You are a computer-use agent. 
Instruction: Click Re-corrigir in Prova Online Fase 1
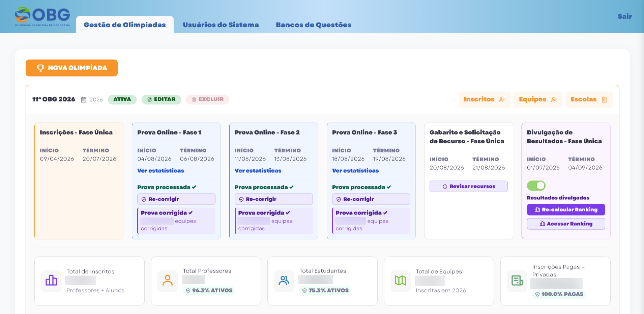(176, 199)
